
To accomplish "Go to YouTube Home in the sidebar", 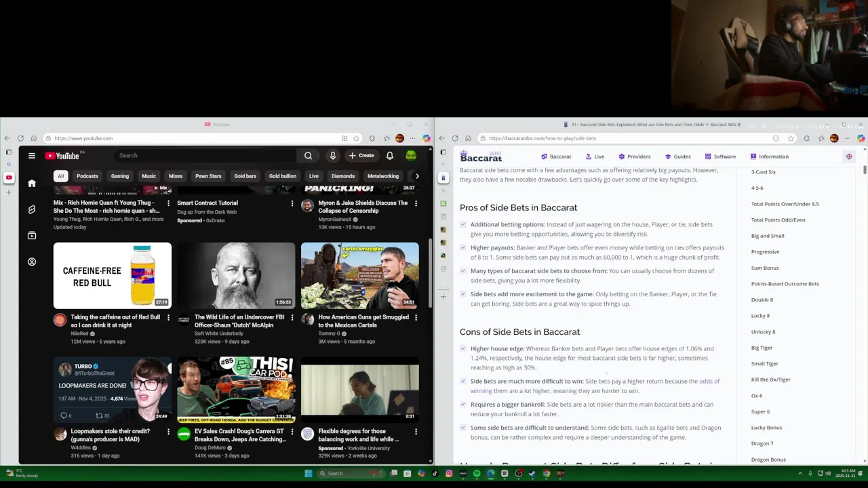I will point(32,183).
